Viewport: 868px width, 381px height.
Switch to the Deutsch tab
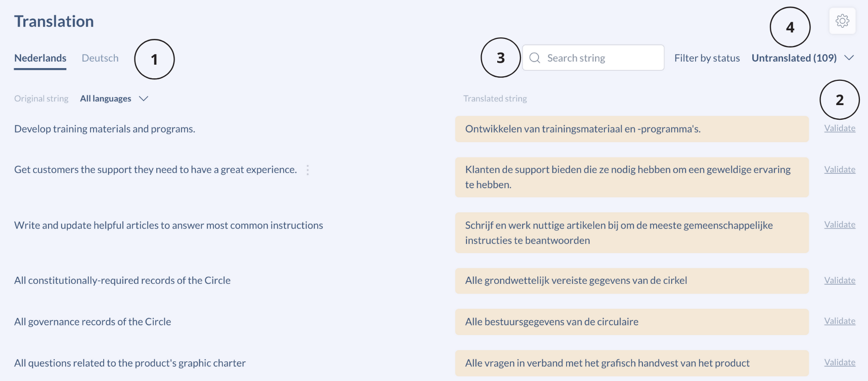tap(100, 58)
